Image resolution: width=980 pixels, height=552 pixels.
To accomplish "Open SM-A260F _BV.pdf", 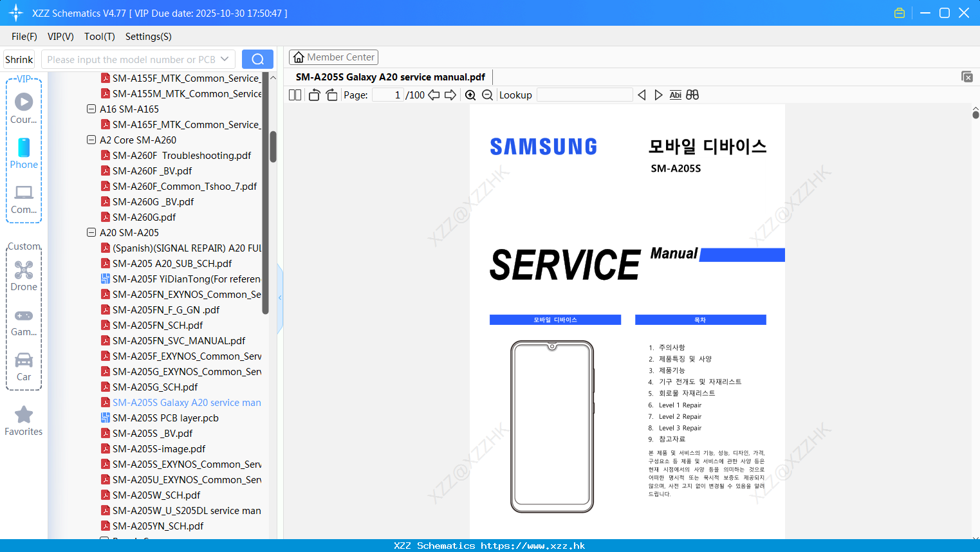I will click(x=152, y=171).
